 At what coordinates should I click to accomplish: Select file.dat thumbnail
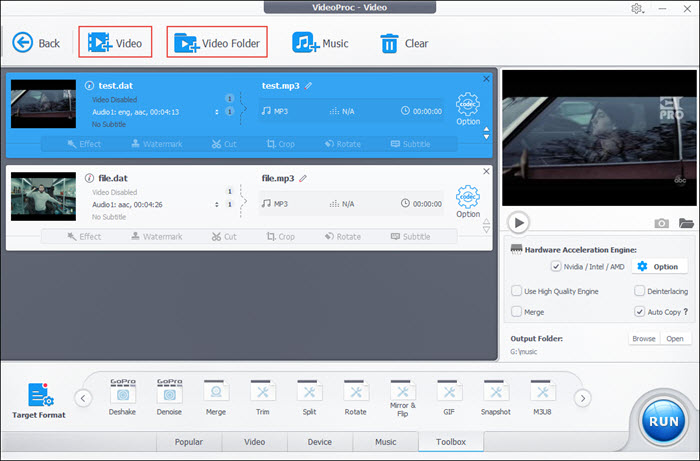click(43, 196)
